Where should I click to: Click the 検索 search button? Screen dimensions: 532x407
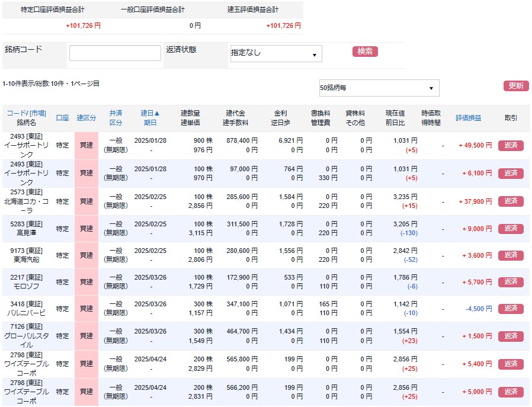coord(365,51)
